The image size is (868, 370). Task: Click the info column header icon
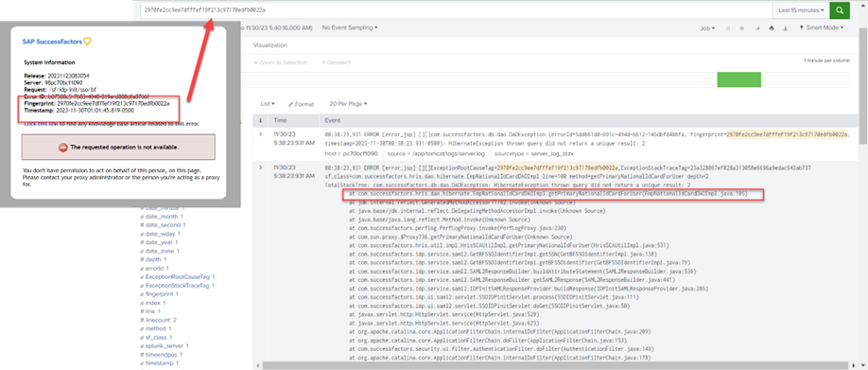point(260,120)
